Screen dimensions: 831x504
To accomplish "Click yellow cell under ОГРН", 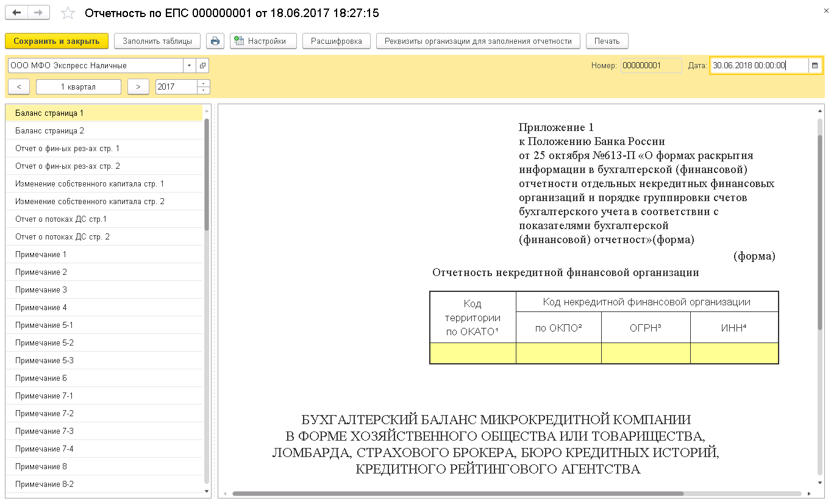I will click(x=646, y=353).
